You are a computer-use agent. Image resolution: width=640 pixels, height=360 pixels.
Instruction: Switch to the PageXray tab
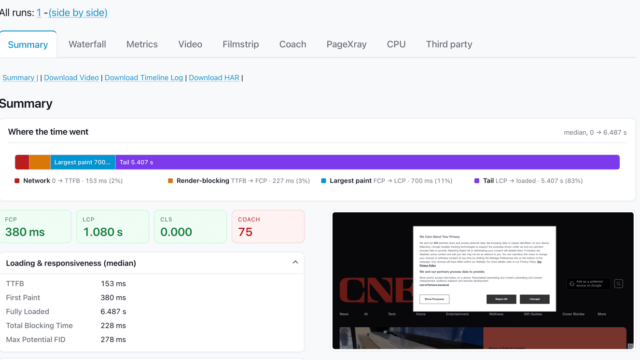(x=347, y=44)
